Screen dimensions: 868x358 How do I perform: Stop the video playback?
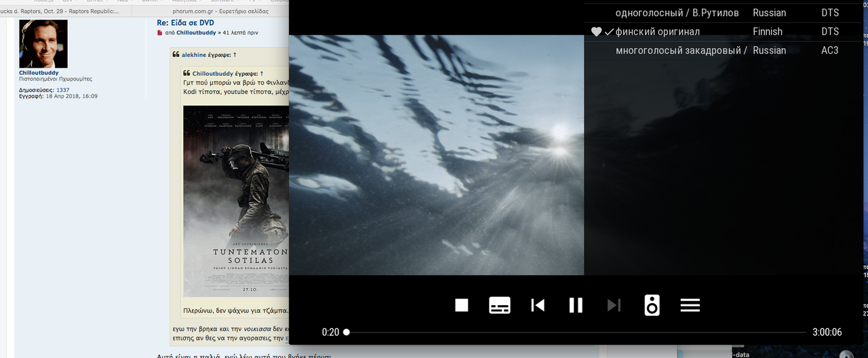462,305
